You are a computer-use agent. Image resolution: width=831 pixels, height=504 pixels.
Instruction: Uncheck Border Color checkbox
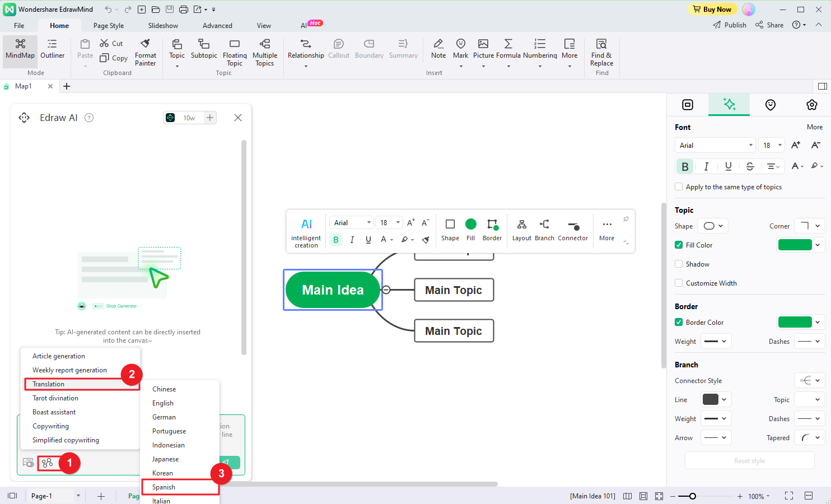coord(679,323)
